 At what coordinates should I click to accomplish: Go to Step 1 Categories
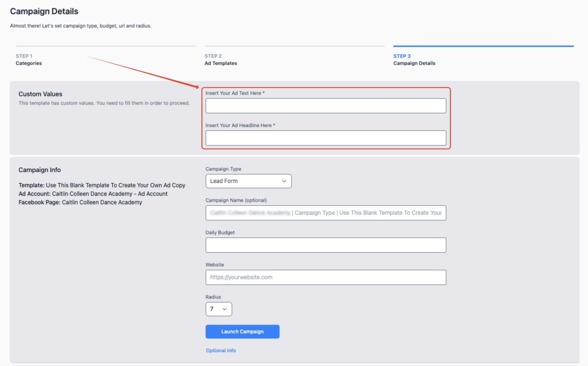tap(29, 60)
